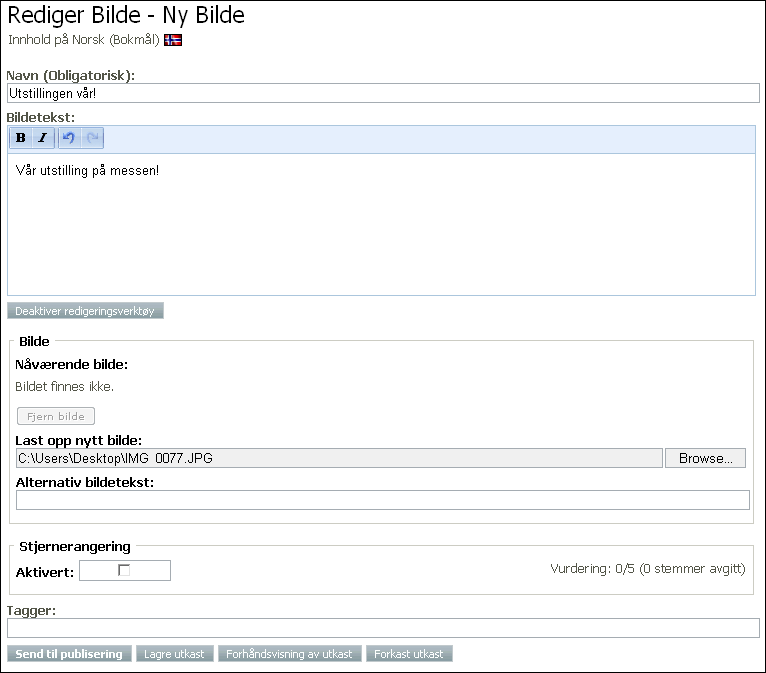The image size is (766, 673).
Task: Toggle italic formatting in Bildetekst editor
Action: pos(43,138)
